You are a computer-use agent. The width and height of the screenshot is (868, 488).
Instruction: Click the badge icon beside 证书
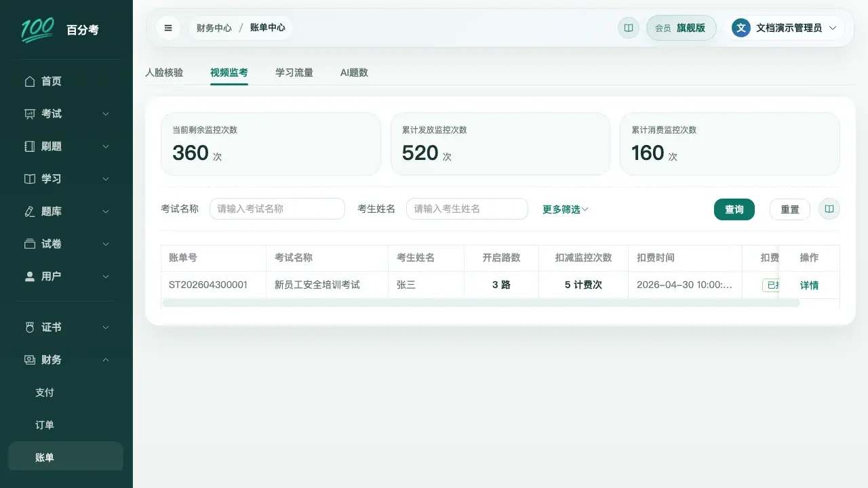click(x=29, y=327)
